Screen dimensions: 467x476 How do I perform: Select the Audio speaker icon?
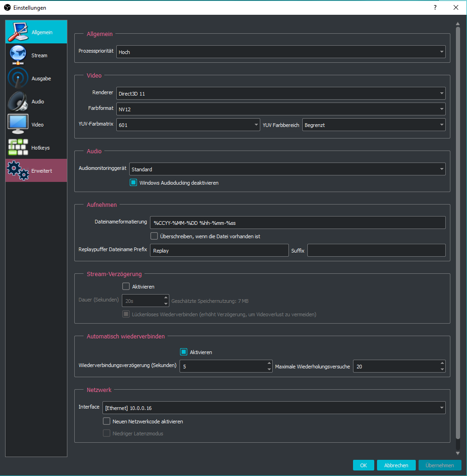click(18, 102)
